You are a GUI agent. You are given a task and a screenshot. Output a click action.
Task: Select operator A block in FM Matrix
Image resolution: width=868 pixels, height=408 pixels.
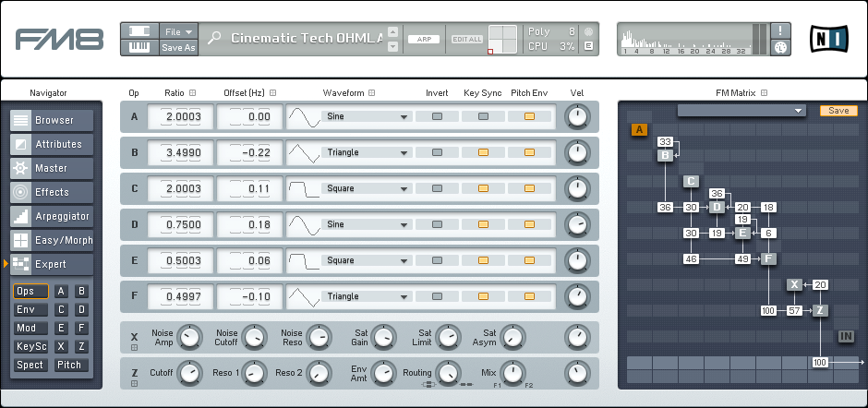click(x=639, y=130)
